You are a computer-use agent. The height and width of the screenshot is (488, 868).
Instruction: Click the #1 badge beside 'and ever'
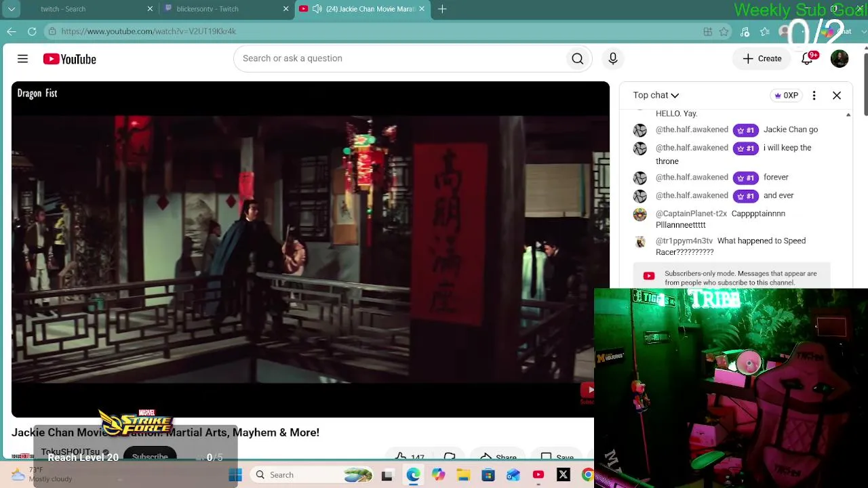click(746, 196)
